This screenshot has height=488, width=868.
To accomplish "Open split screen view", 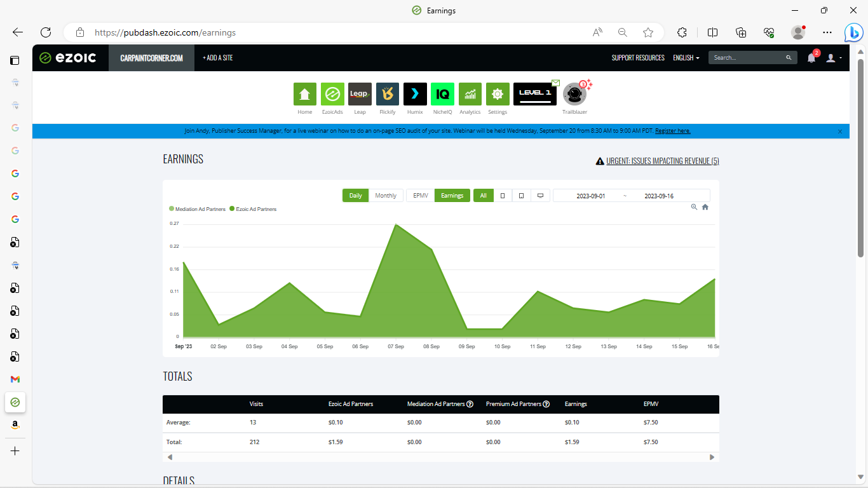I will (713, 32).
